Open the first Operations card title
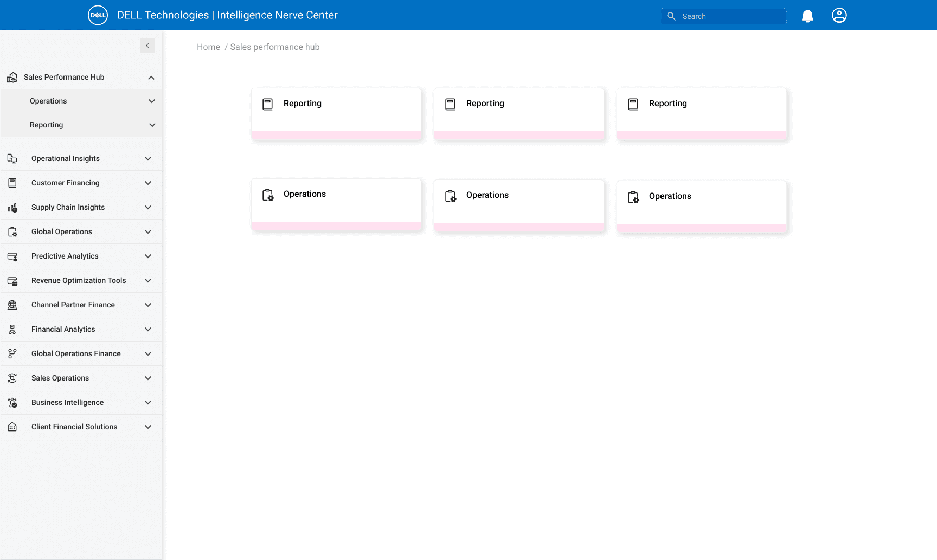 tap(305, 194)
